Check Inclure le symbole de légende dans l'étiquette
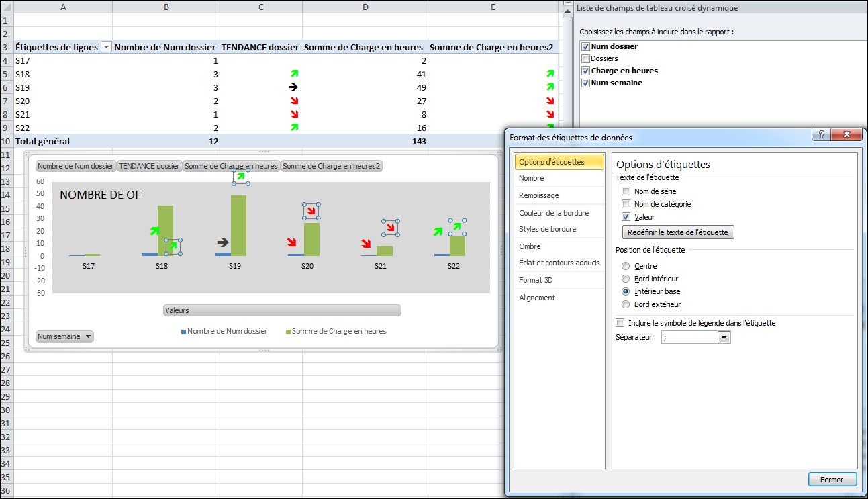Screen dimensions: 868x499 click(620, 323)
